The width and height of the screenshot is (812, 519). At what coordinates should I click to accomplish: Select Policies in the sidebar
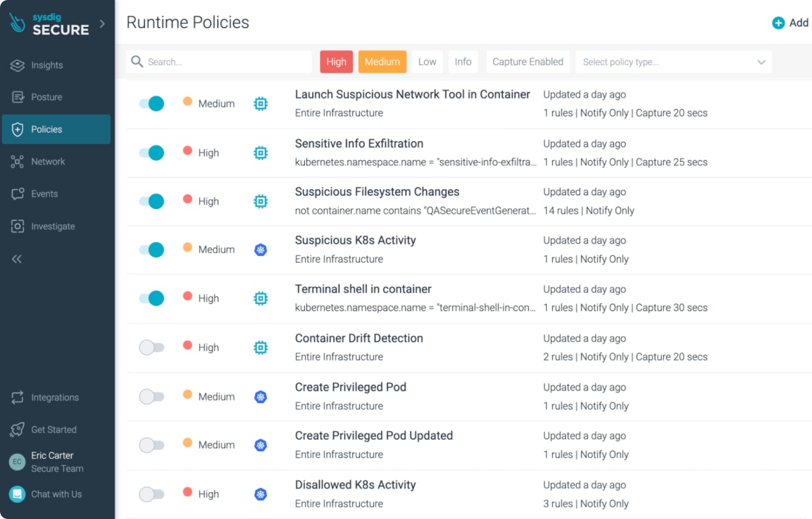point(56,129)
